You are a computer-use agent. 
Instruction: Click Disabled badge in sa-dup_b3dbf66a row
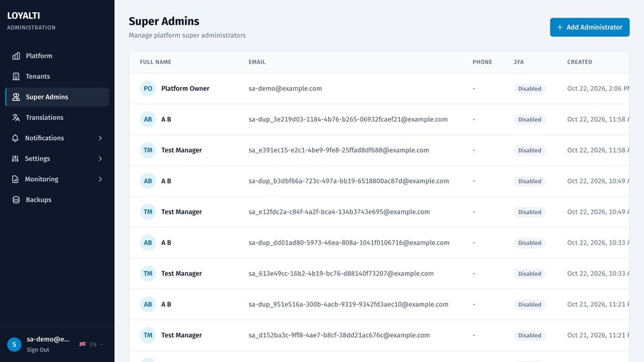(529, 181)
